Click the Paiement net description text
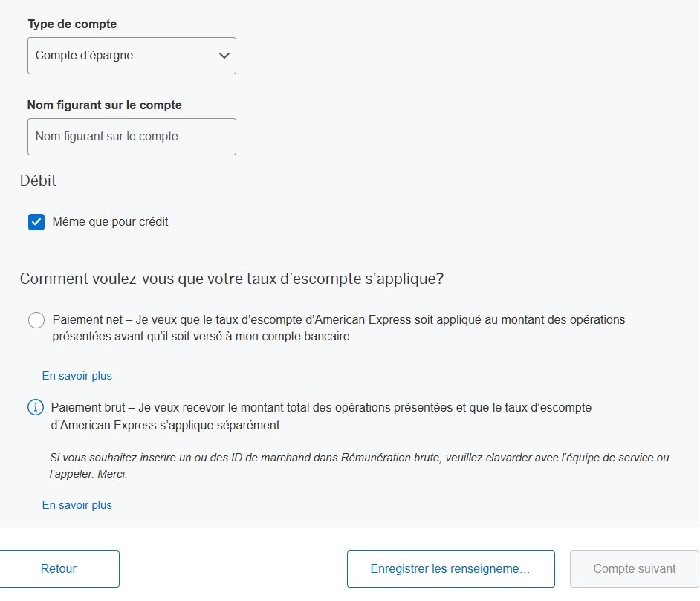The width and height of the screenshot is (700, 601). tap(339, 328)
